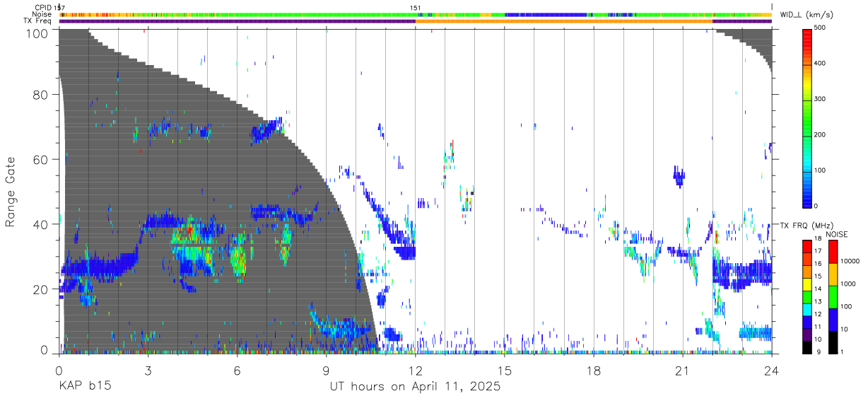
Task: Click the 17 tick in TX FRQ legend
Action: (x=819, y=251)
